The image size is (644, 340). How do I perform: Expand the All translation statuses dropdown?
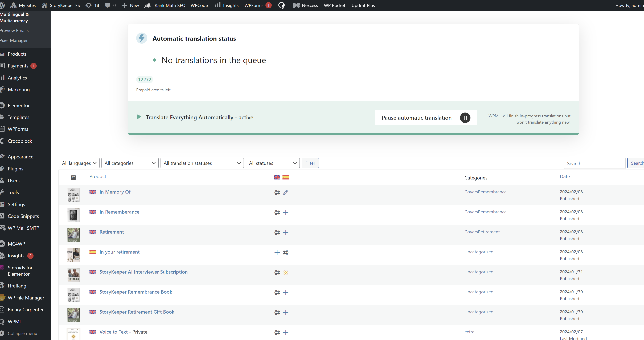tap(202, 163)
